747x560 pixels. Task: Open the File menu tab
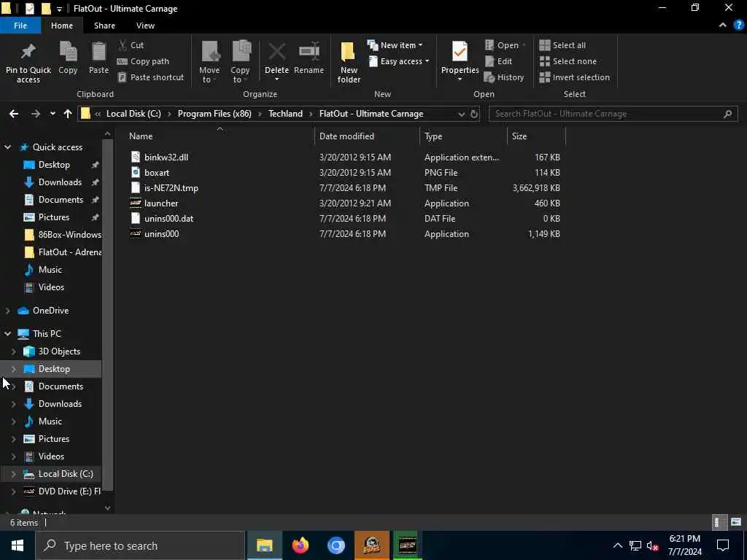click(x=20, y=26)
